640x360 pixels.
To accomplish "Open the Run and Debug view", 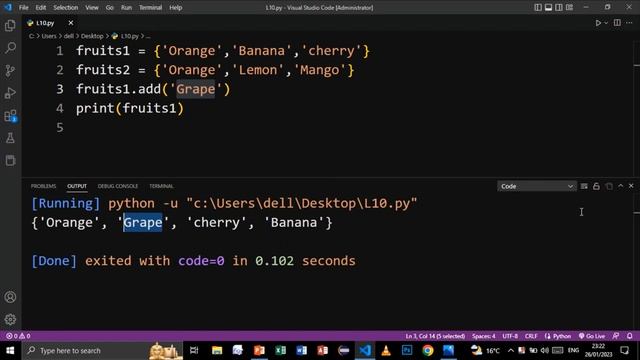I will [x=10, y=93].
